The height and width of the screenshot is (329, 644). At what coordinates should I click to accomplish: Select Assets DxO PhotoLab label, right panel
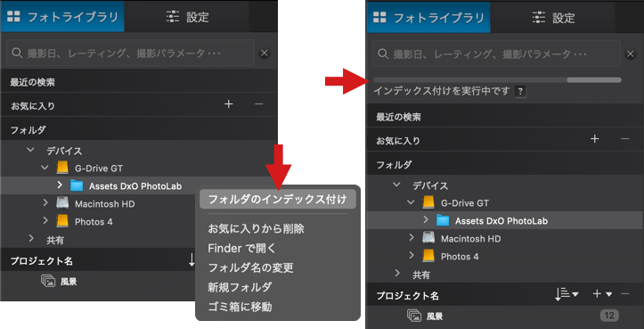(501, 220)
